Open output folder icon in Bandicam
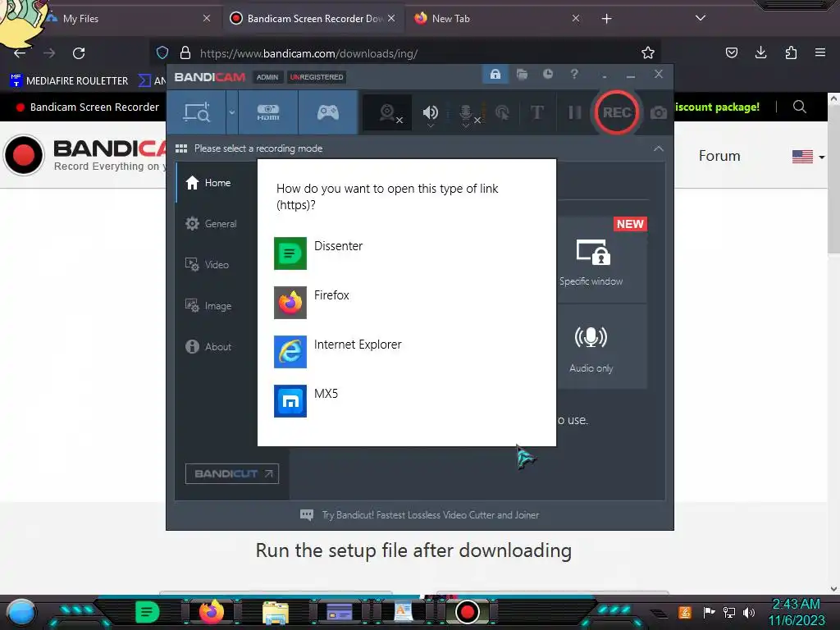 point(522,75)
